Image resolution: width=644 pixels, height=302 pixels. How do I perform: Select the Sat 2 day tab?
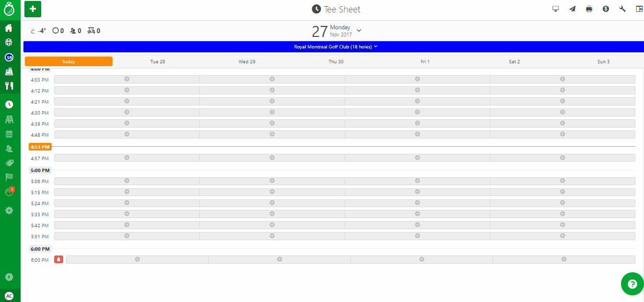(x=514, y=61)
